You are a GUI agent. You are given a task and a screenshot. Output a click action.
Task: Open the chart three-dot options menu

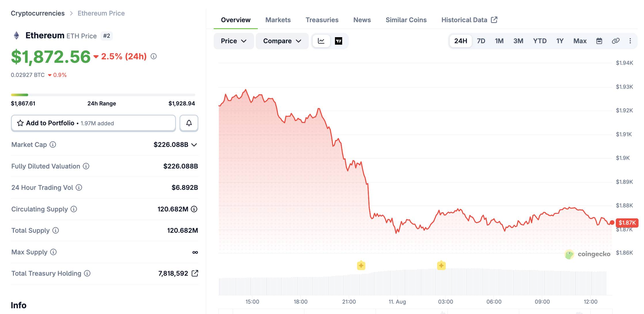[x=630, y=41]
